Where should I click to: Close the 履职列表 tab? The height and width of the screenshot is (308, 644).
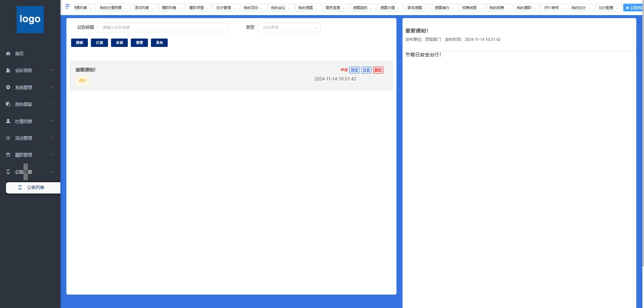click(x=180, y=8)
